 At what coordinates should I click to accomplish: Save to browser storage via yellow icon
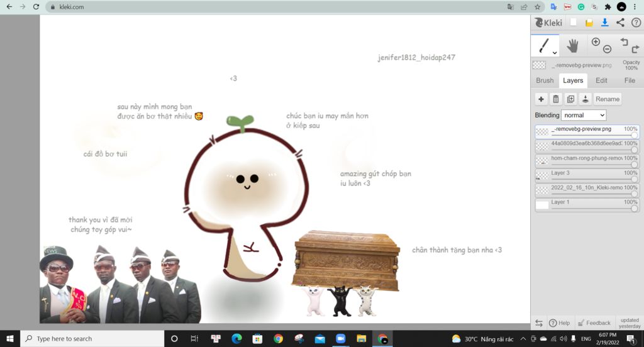coord(589,23)
